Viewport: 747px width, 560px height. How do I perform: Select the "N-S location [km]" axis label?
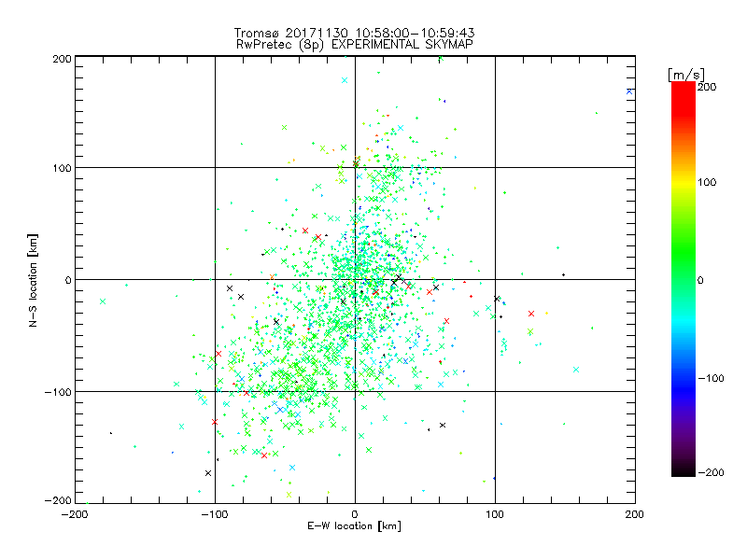[33, 280]
